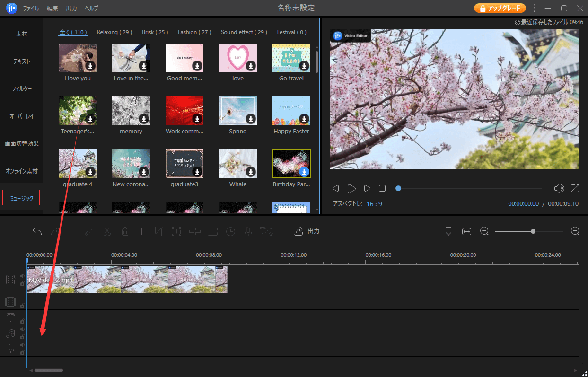Zoom out the timeline with minus magnifier
This screenshot has height=377, width=588.
pos(484,231)
